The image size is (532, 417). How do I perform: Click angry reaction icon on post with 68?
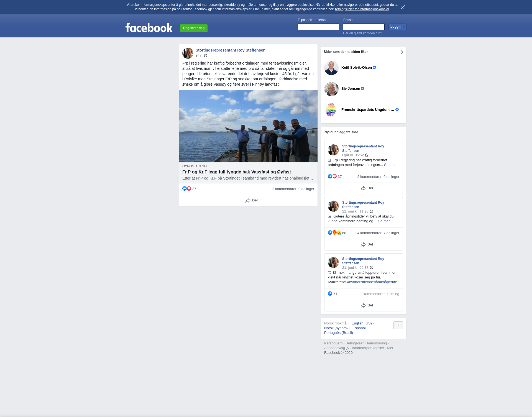(x=334, y=233)
